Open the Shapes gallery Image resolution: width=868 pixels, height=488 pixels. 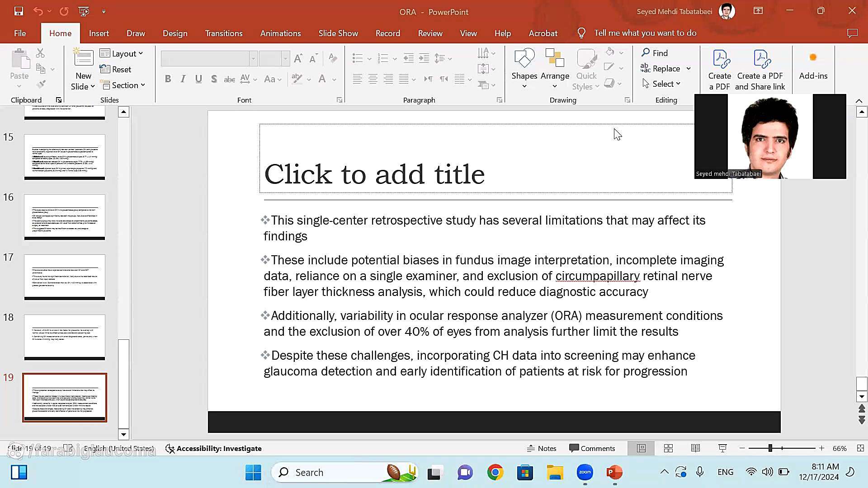(x=524, y=68)
